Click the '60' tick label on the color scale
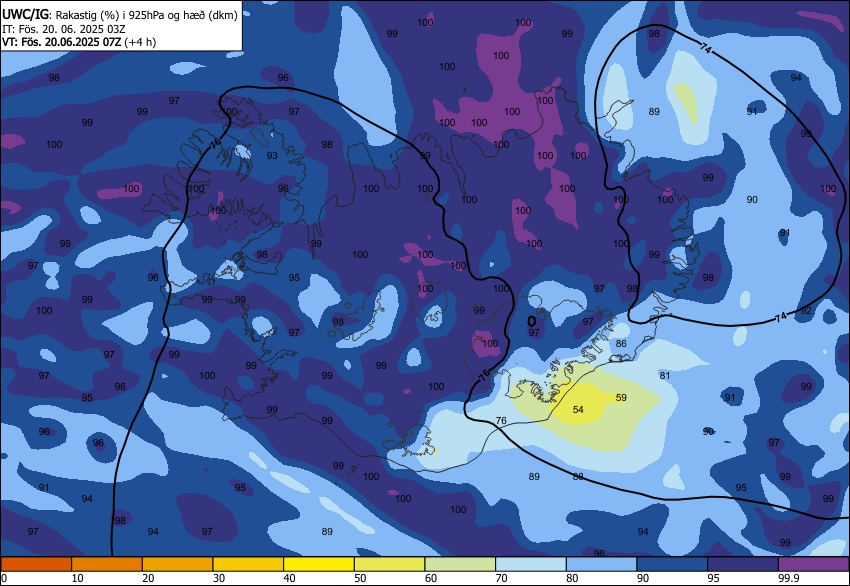This screenshot has height=586, width=850. (431, 578)
